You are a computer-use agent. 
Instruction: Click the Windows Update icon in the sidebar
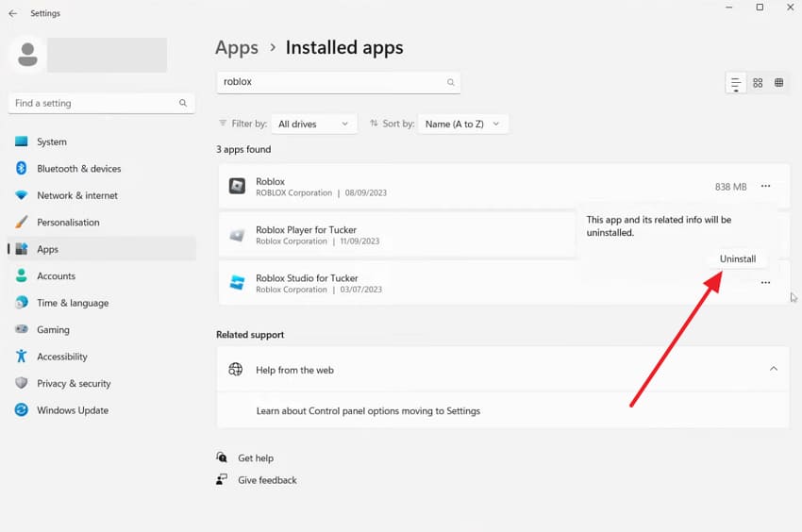22,409
